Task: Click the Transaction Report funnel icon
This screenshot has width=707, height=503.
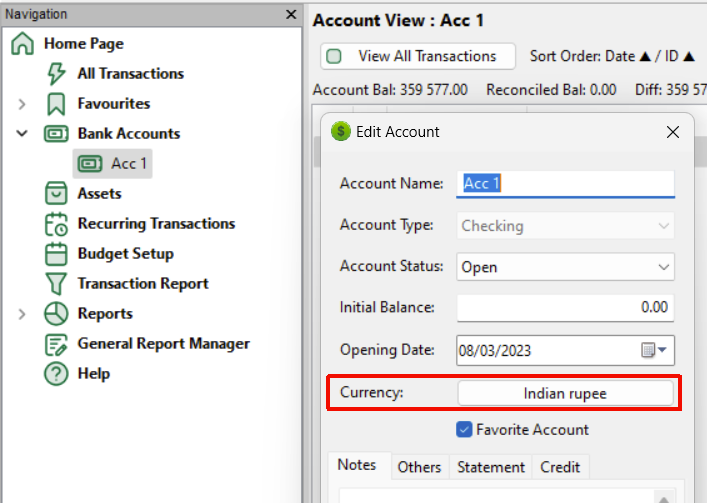Action: (x=56, y=284)
